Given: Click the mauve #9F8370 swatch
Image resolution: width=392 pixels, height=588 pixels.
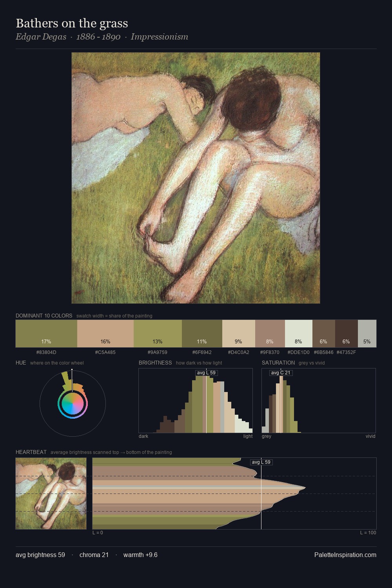Looking at the screenshot, I should [270, 334].
